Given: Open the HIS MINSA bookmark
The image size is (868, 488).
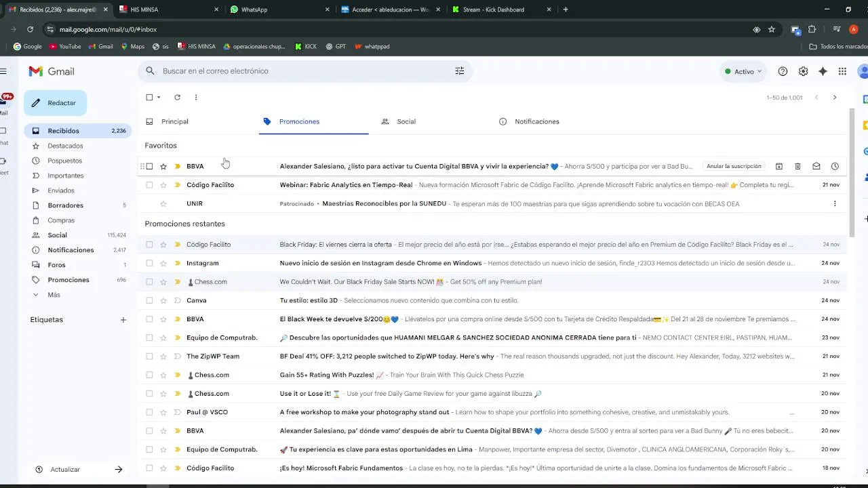Looking at the screenshot, I should click(x=197, y=47).
